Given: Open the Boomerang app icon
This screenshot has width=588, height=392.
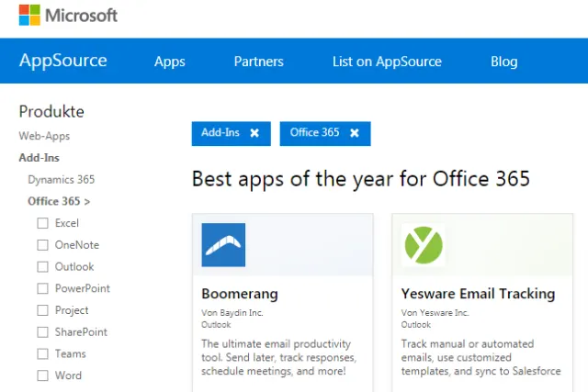Looking at the screenshot, I should click(x=223, y=244).
